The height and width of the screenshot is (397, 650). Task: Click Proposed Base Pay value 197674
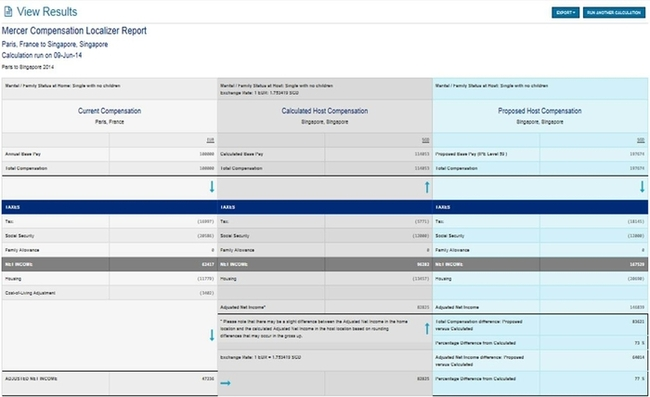coord(637,154)
